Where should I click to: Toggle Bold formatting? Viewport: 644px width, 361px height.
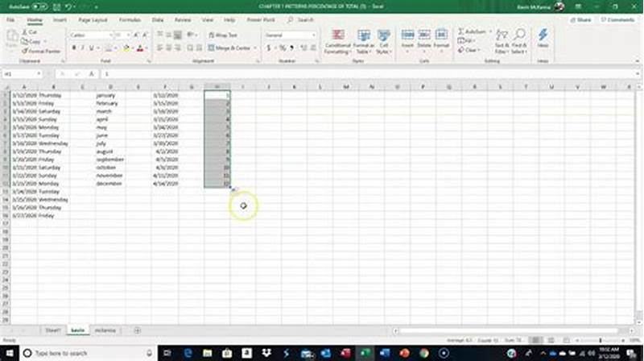click(x=74, y=48)
